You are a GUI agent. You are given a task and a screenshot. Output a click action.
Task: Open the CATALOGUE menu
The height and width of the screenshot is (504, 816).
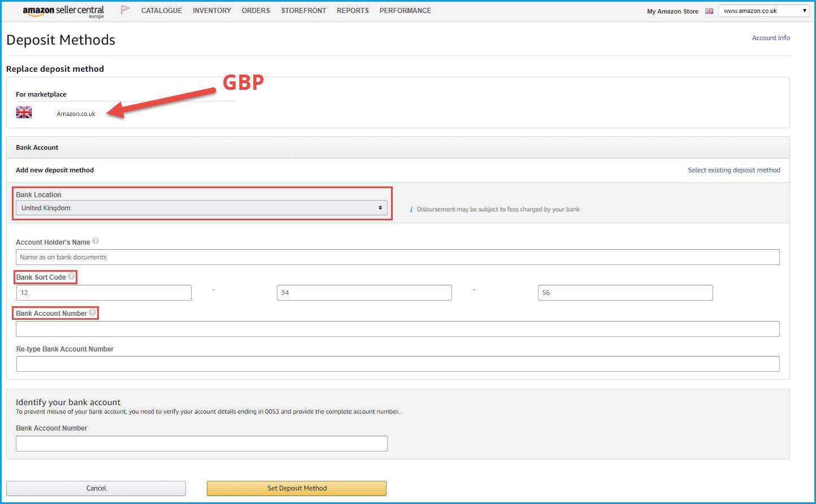coord(162,11)
